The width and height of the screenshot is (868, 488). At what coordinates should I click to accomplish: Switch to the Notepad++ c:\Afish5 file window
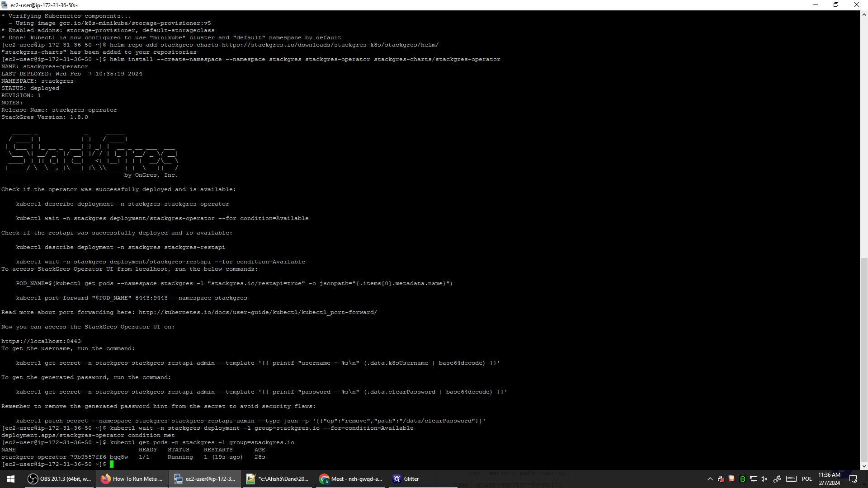click(277, 479)
